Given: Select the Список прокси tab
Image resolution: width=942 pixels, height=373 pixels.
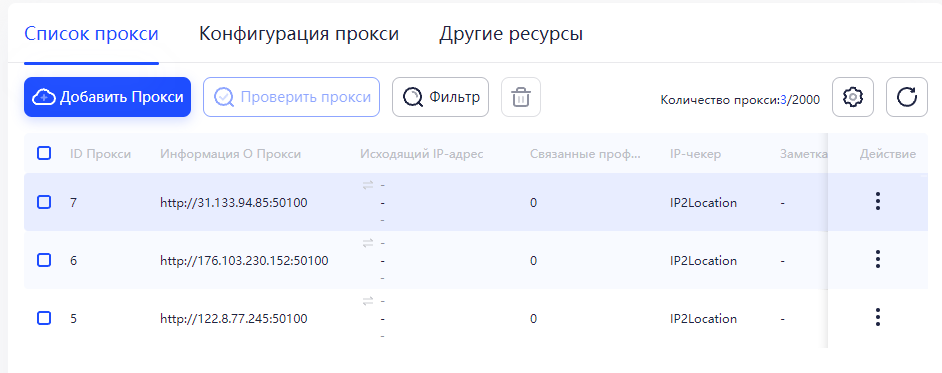Looking at the screenshot, I should click(x=91, y=34).
